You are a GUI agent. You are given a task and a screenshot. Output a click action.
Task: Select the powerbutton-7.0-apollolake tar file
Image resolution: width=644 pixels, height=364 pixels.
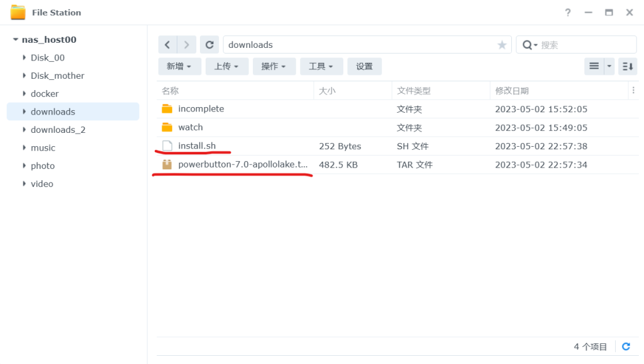click(x=243, y=164)
